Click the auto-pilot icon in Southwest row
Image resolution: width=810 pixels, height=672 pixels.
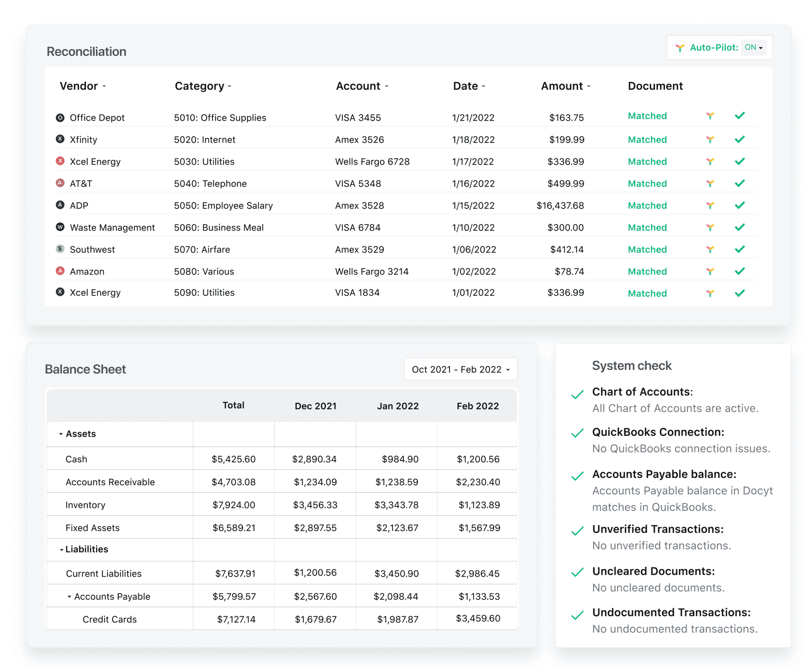tap(710, 250)
